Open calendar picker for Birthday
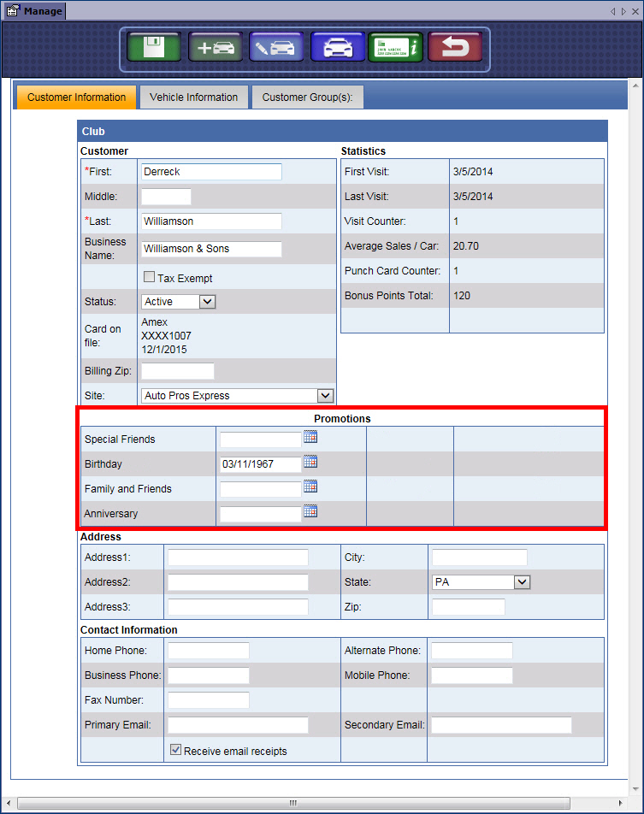Viewport: 644px width, 814px height. 310,463
